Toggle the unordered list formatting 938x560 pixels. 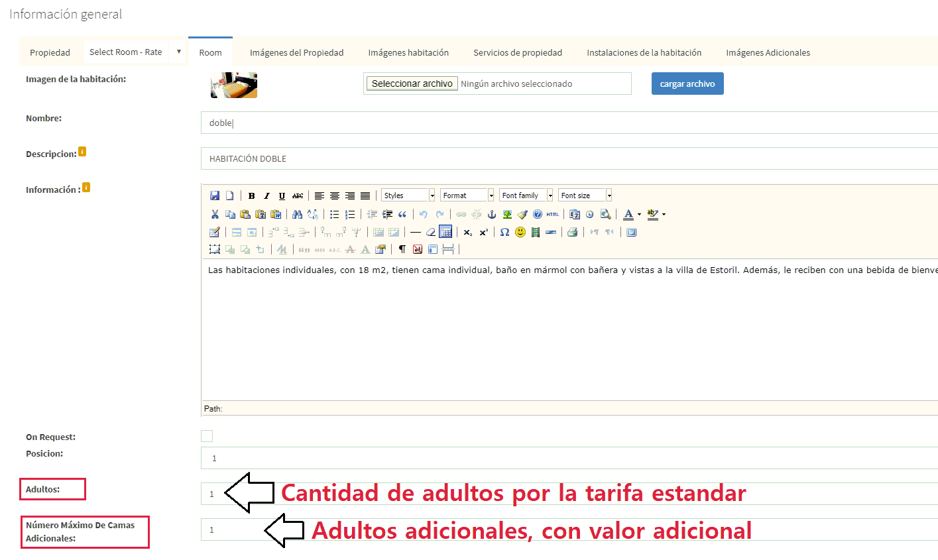[x=334, y=214]
